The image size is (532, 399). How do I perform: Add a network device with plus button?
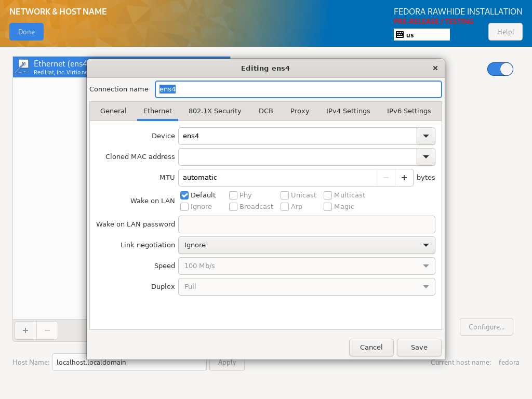25,330
